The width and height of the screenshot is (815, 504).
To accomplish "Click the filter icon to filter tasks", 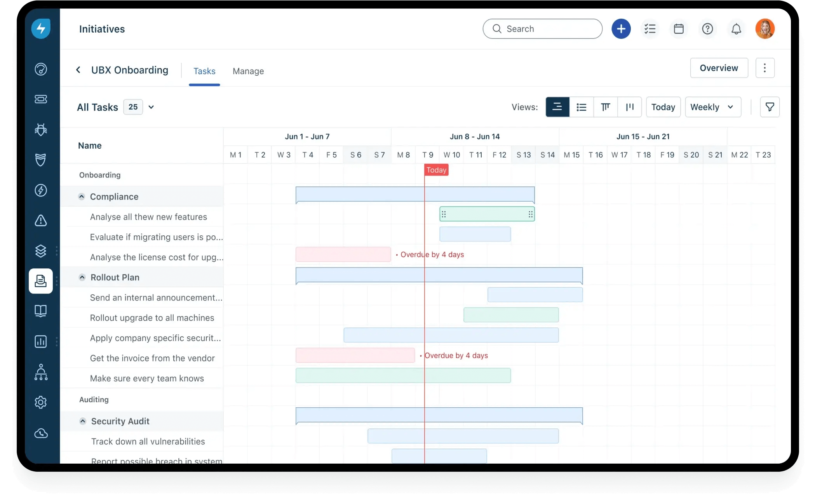I will click(770, 107).
